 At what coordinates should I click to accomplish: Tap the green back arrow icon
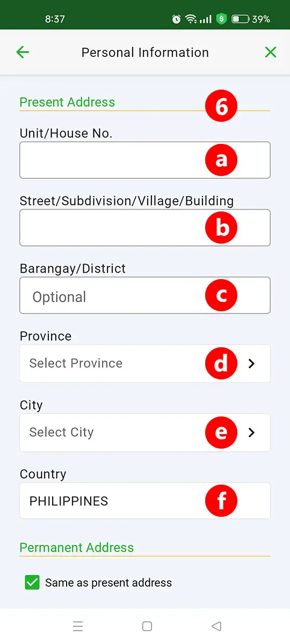(x=23, y=52)
